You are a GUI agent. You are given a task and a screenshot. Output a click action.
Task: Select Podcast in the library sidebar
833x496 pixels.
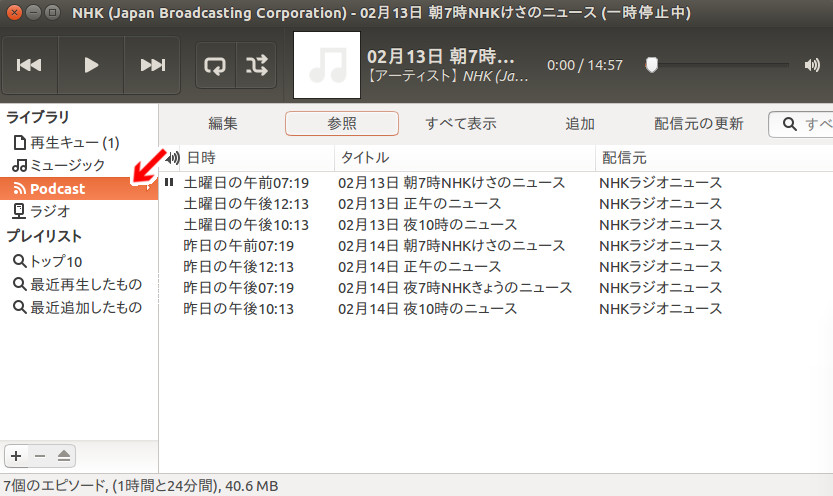79,189
